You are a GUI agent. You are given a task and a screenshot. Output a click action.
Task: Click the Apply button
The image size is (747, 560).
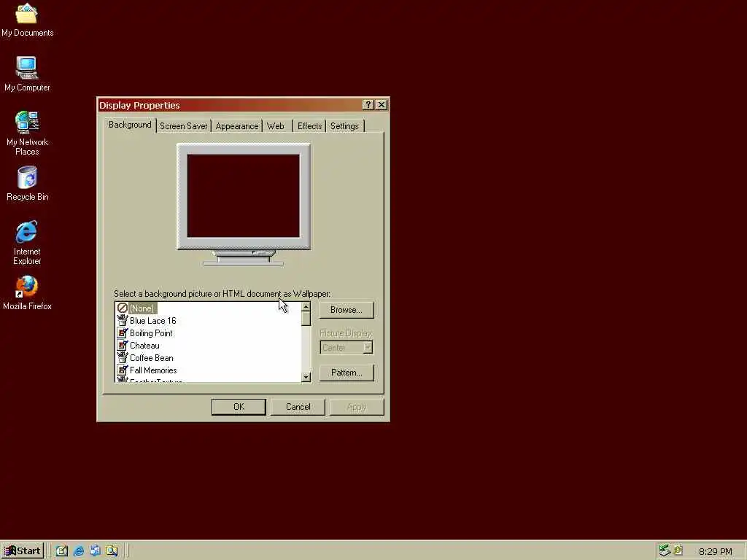pos(356,407)
